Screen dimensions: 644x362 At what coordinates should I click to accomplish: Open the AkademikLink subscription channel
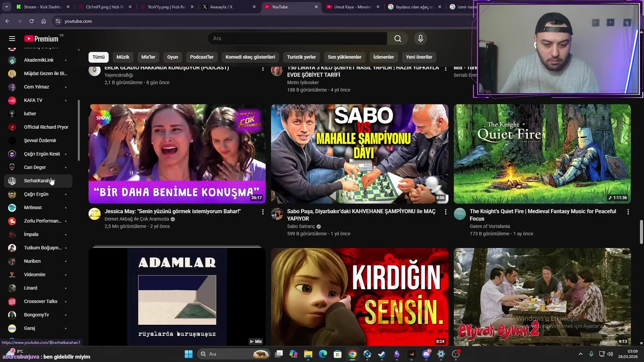pos(38,60)
